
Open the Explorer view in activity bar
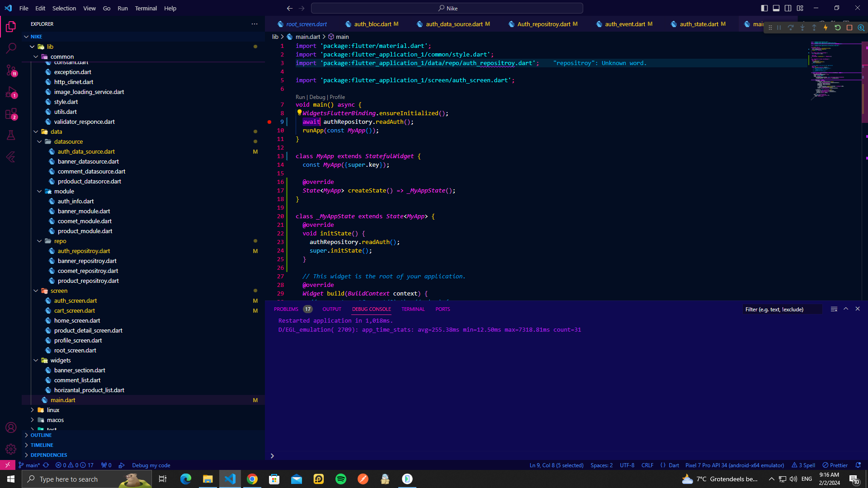(11, 27)
